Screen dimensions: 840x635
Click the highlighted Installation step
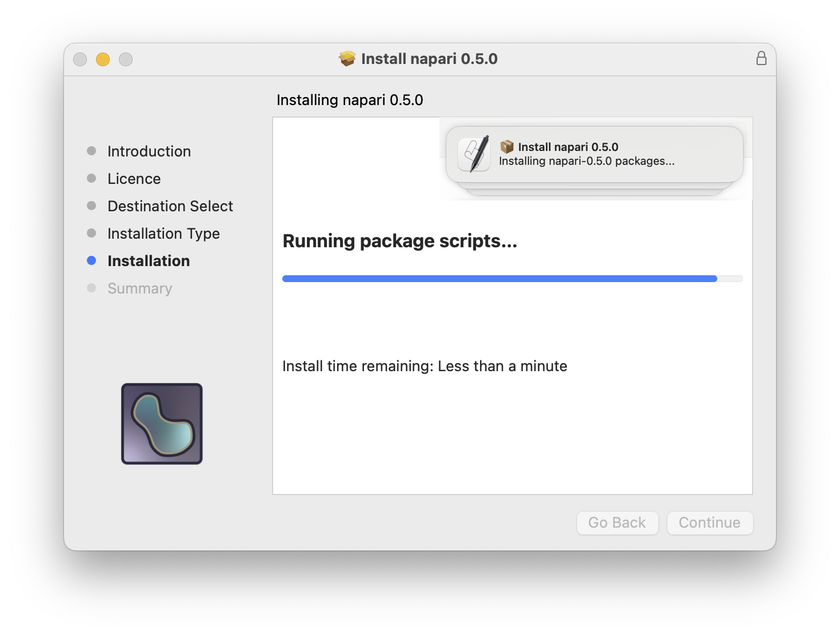[x=149, y=260]
